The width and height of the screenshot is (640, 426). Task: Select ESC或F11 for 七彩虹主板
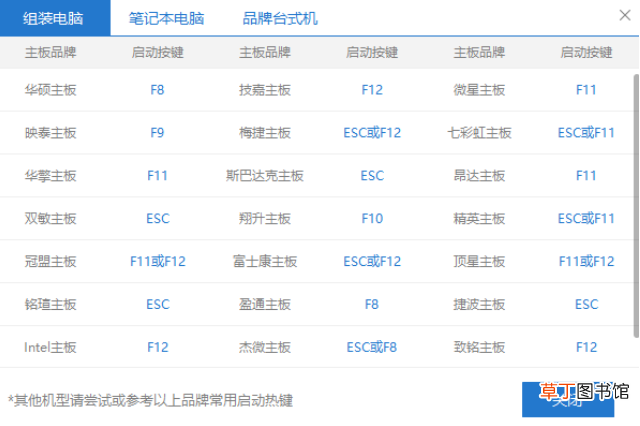click(x=586, y=133)
